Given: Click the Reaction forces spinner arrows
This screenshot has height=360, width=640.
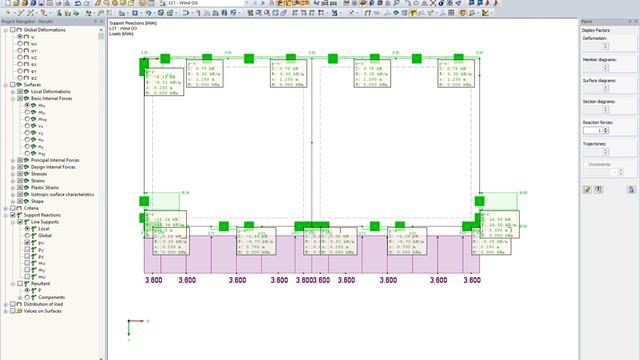Looking at the screenshot, I should [x=606, y=130].
